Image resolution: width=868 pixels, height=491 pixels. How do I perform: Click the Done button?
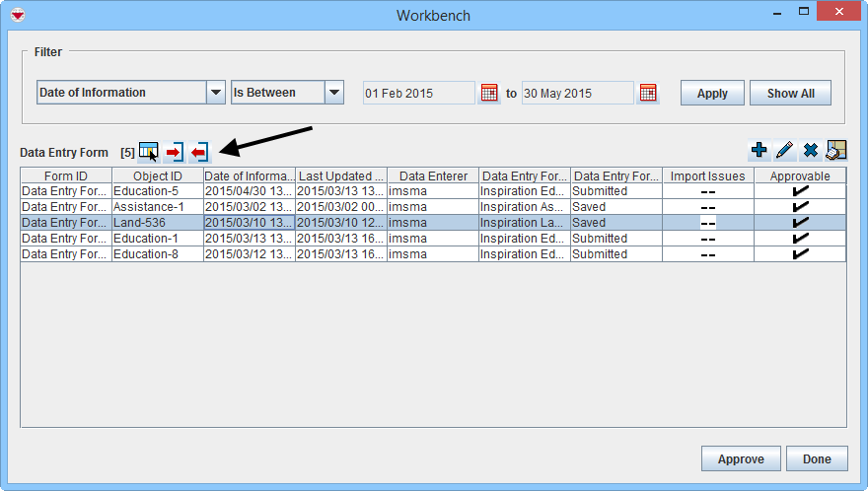point(817,459)
